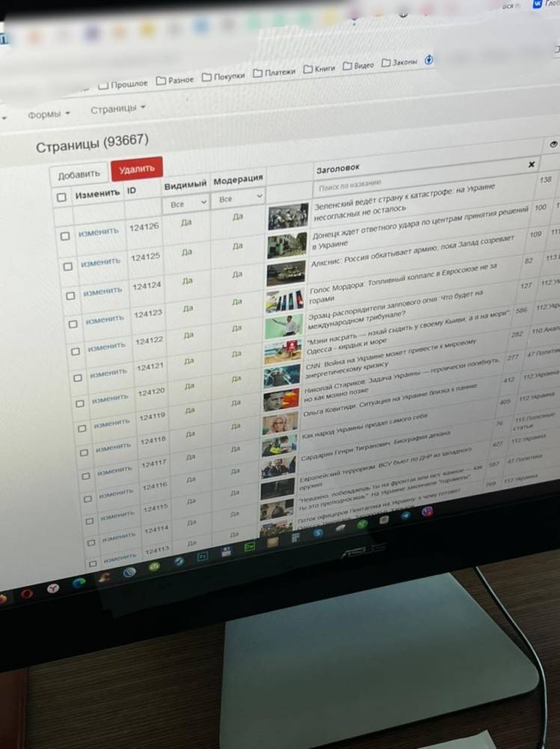Open the Страницы navigation menu
The width and height of the screenshot is (560, 749).
click(x=118, y=109)
